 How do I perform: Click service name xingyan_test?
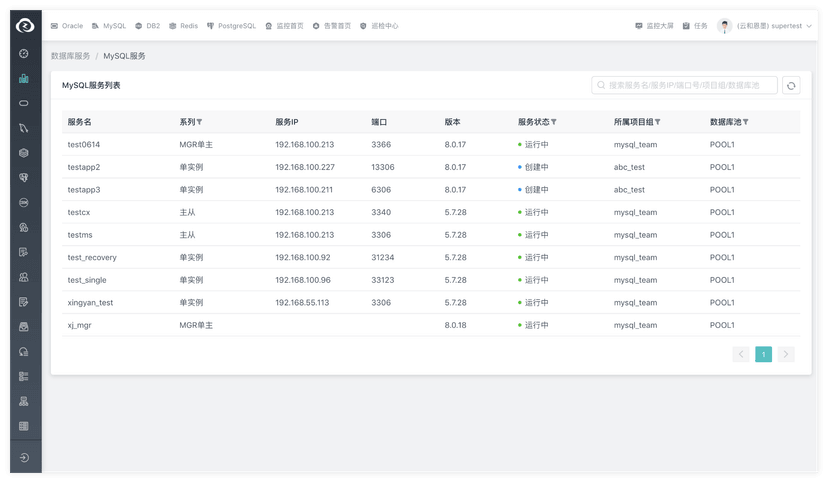click(x=90, y=303)
